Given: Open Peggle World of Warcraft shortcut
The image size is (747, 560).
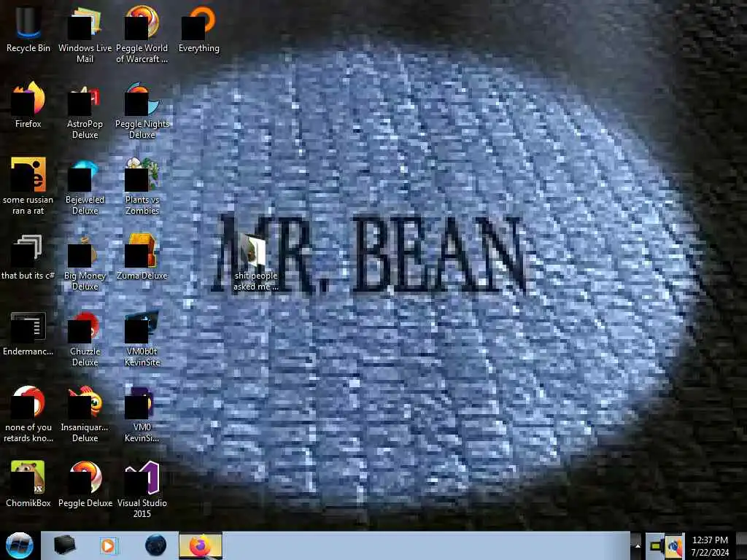Looking at the screenshot, I should click(x=142, y=34).
